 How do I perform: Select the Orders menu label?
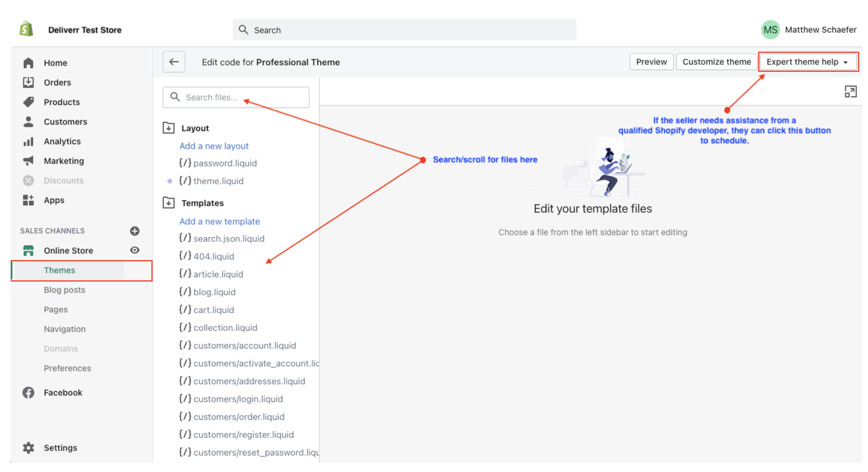point(57,83)
